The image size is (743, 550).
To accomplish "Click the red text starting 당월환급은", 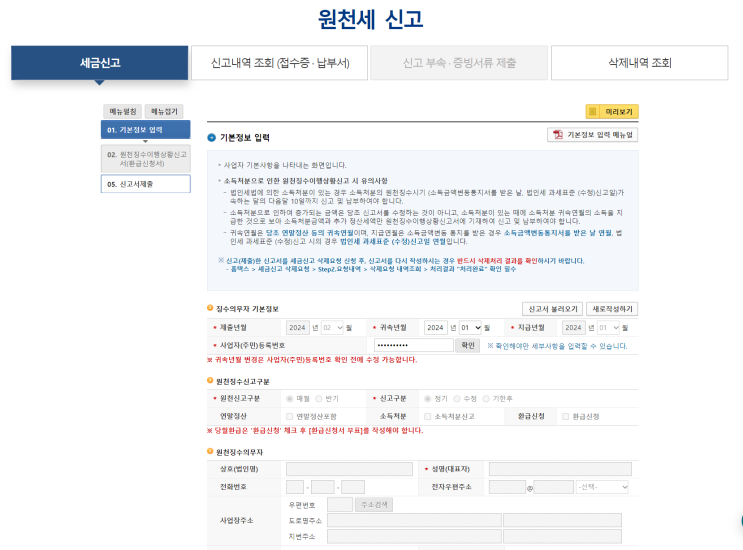I will [315, 431].
